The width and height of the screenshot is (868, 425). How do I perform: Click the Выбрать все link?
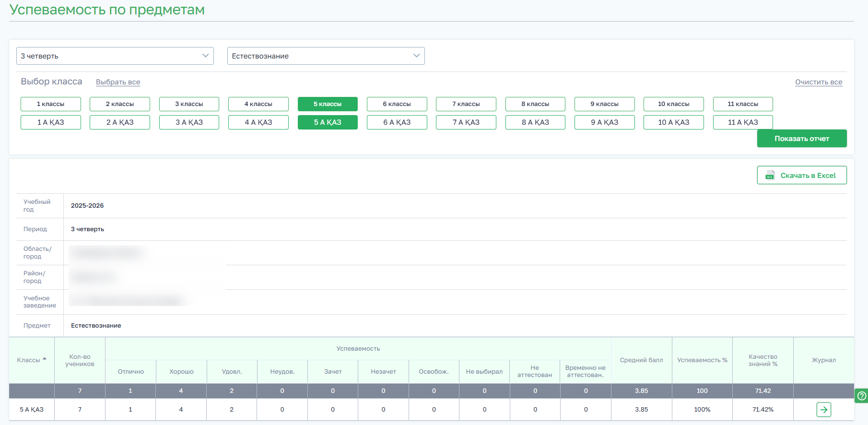(x=118, y=82)
